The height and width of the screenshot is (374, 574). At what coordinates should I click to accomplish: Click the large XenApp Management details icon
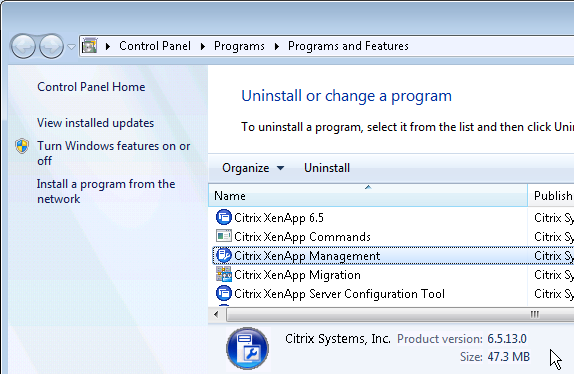pos(247,348)
